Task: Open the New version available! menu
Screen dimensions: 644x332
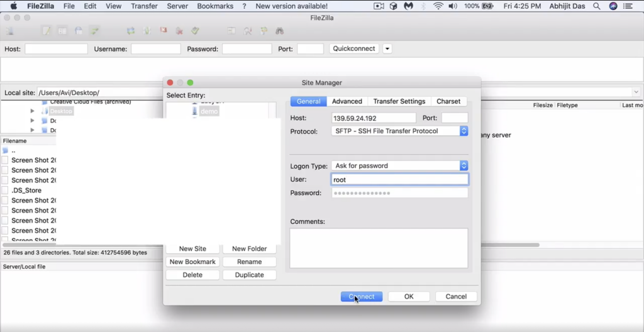Action: point(292,6)
